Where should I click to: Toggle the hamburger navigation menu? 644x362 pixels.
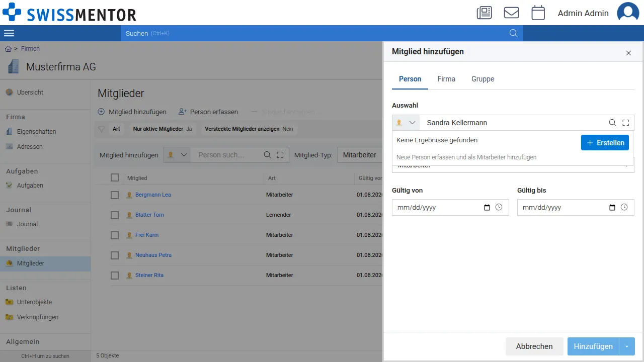[9, 33]
